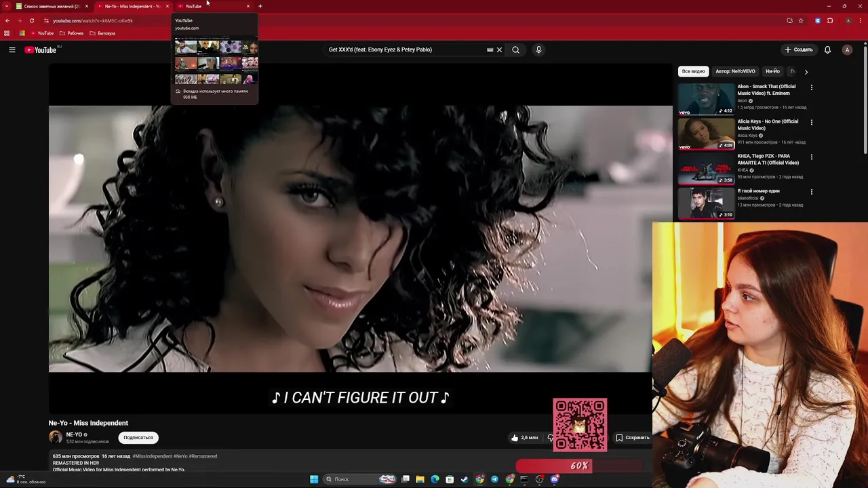Start voice search with the microphone icon
The image size is (868, 488).
pos(538,49)
